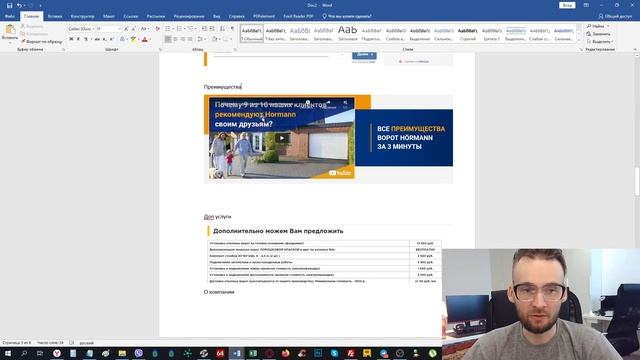Save the document from Quick Access toolbar

point(9,5)
